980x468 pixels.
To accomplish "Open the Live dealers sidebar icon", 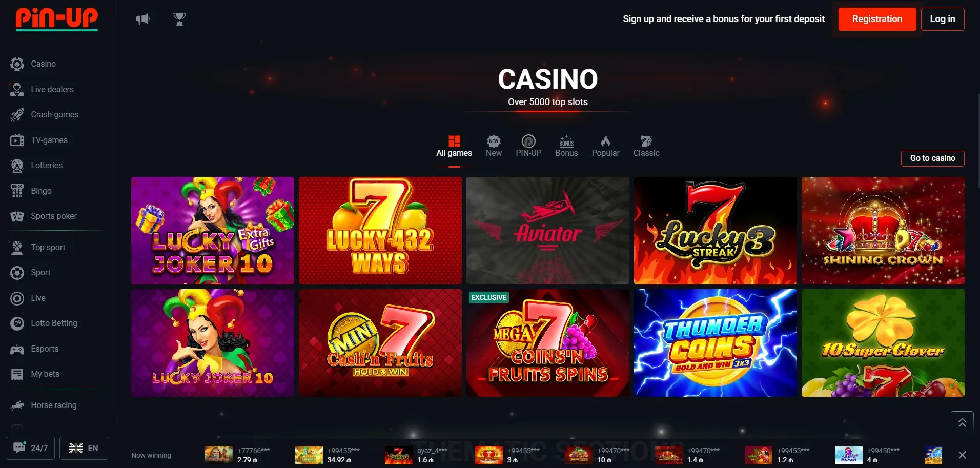I will [17, 90].
